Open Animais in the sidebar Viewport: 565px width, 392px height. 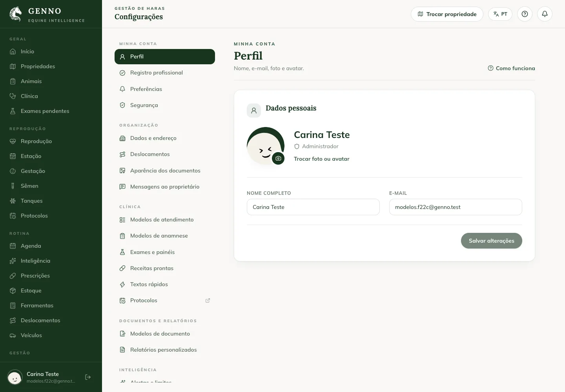click(x=51, y=81)
